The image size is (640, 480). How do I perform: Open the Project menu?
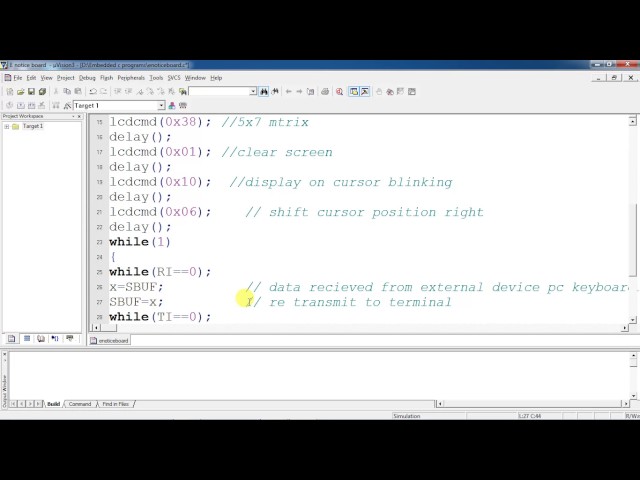(65, 78)
